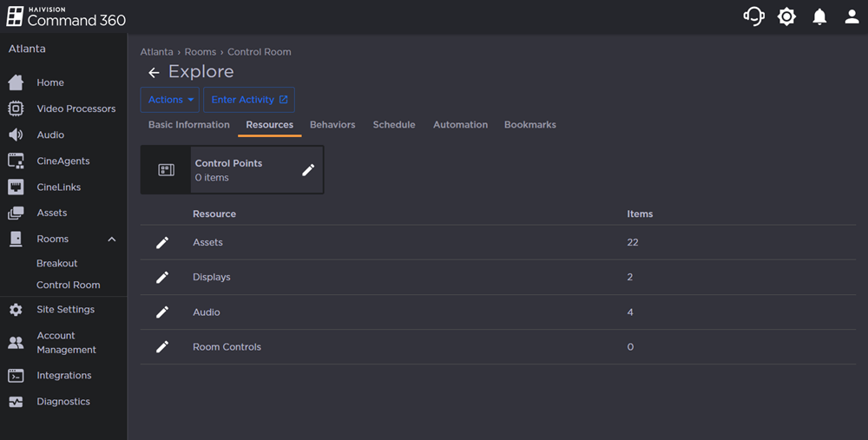868x440 pixels.
Task: Click the CineAgents sidebar icon
Action: point(16,161)
